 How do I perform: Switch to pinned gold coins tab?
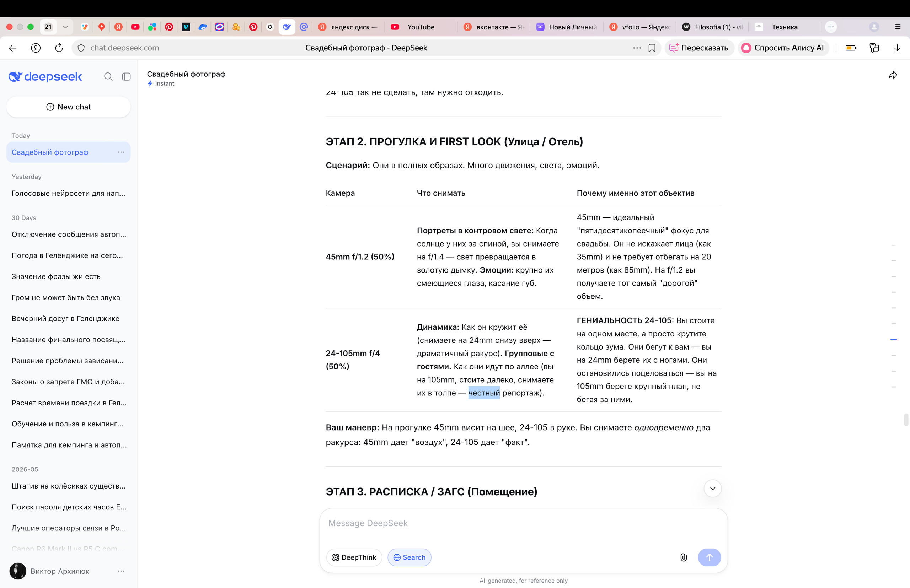pyautogui.click(x=236, y=27)
